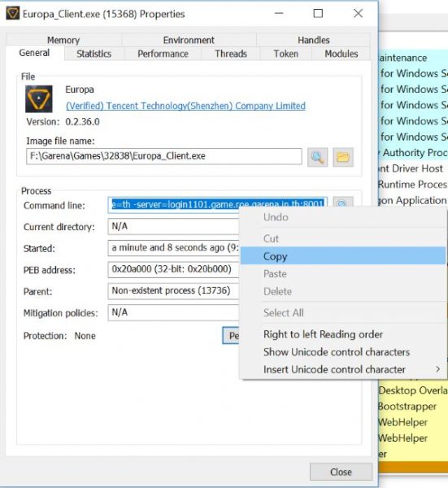The width and height of the screenshot is (448, 488).
Task: Click the version text 0.2.36.0
Action: coord(82,122)
